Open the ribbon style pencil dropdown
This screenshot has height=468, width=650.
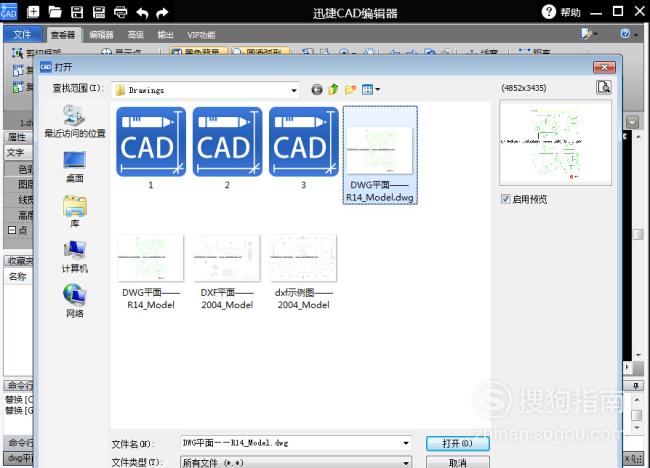(x=589, y=34)
